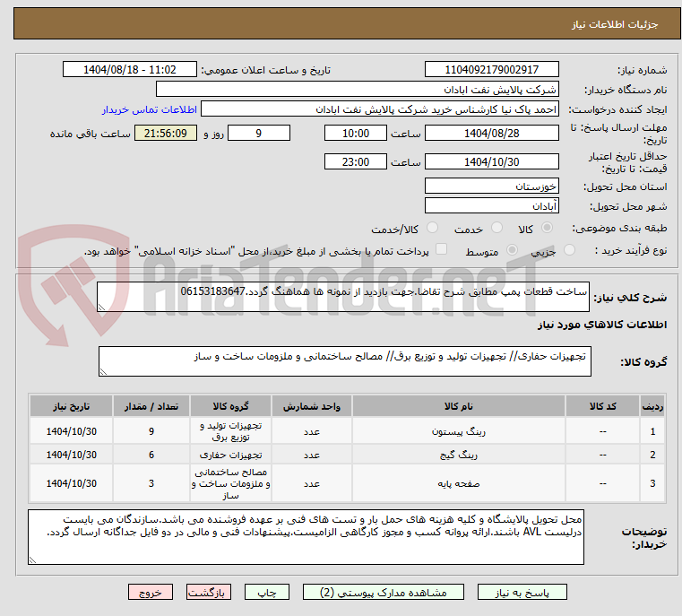Toggle the اسناد خزانه اسلامی payment checkbox
This screenshot has width=682, height=616.
point(441,249)
